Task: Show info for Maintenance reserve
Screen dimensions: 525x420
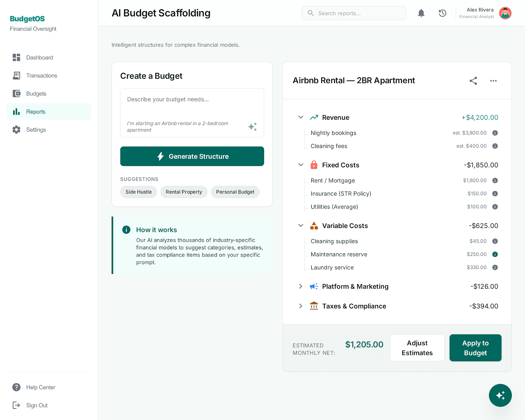Action: coord(495,254)
